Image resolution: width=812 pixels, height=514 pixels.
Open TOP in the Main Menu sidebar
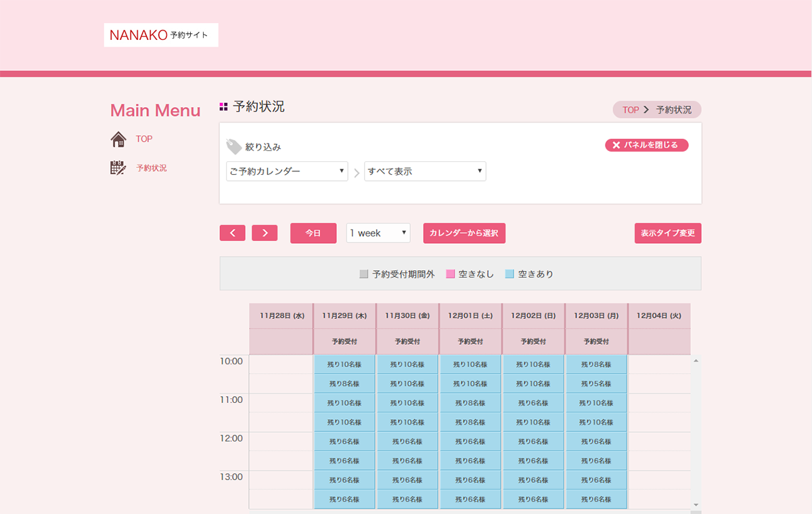(x=144, y=139)
